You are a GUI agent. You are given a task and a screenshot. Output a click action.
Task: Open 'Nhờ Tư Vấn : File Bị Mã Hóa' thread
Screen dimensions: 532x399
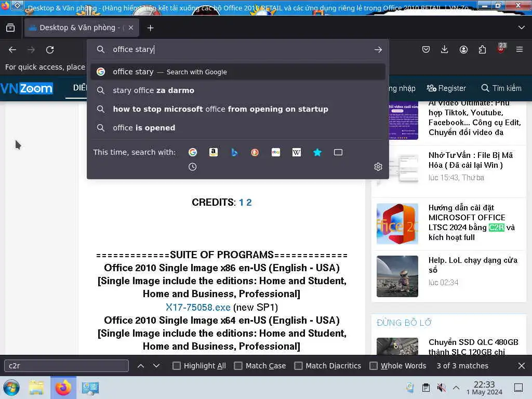point(471,160)
